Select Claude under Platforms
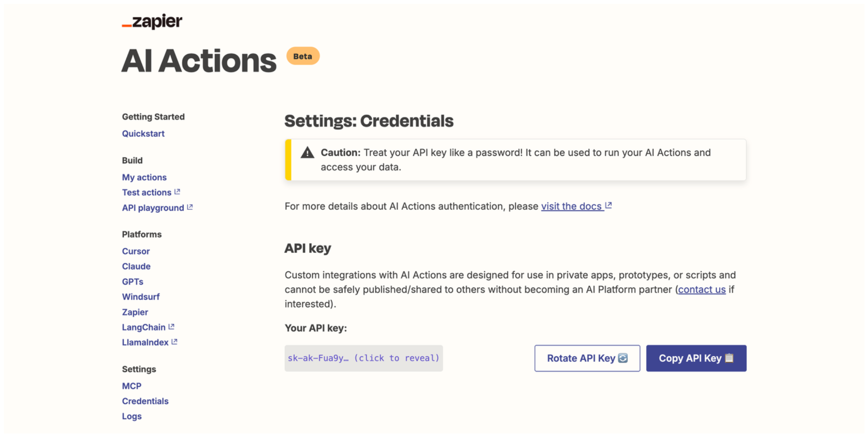 [x=136, y=266]
